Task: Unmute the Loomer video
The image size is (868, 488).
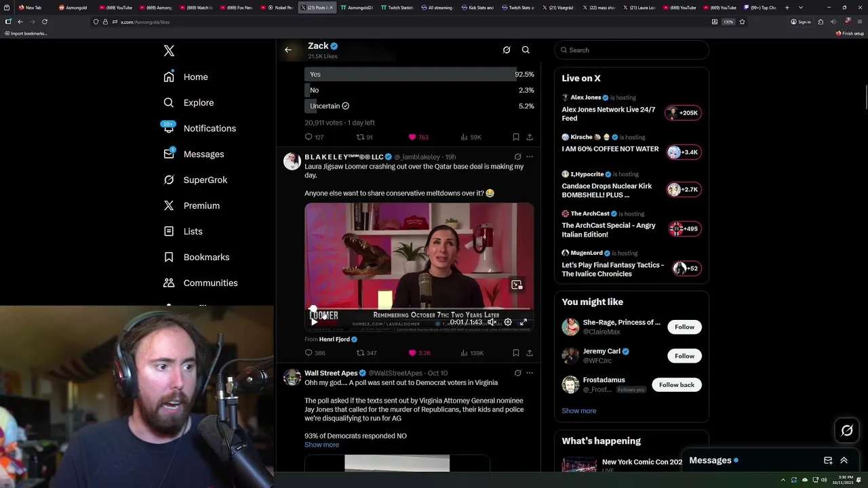Action: click(492, 323)
